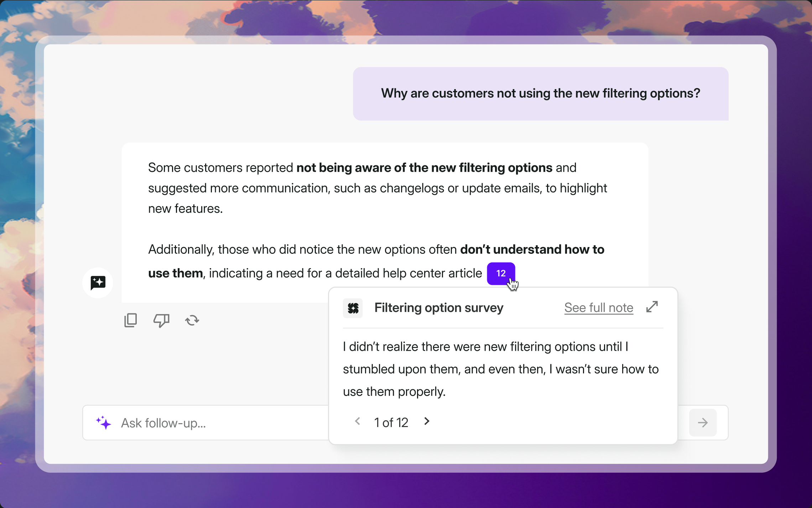Screen dimensions: 812x508
Task: Click the quote about stumbling upon filters
Action: [x=501, y=369]
